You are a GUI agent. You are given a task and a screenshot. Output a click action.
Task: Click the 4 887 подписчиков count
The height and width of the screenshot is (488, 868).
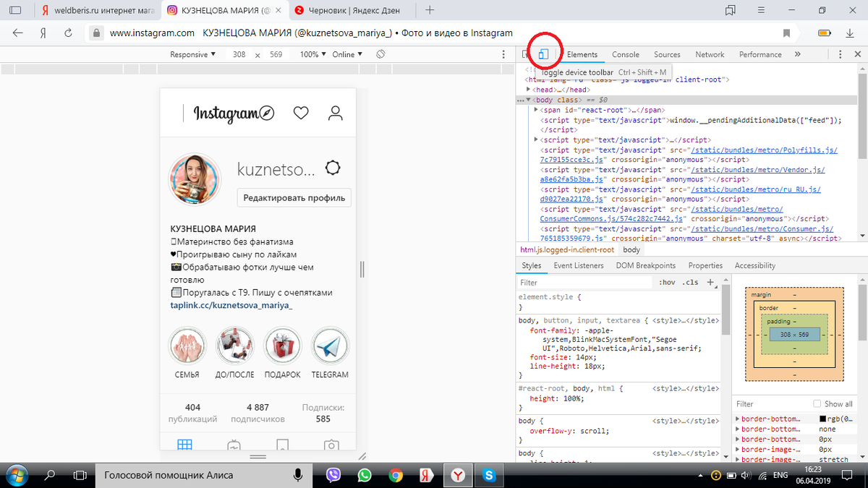(258, 413)
